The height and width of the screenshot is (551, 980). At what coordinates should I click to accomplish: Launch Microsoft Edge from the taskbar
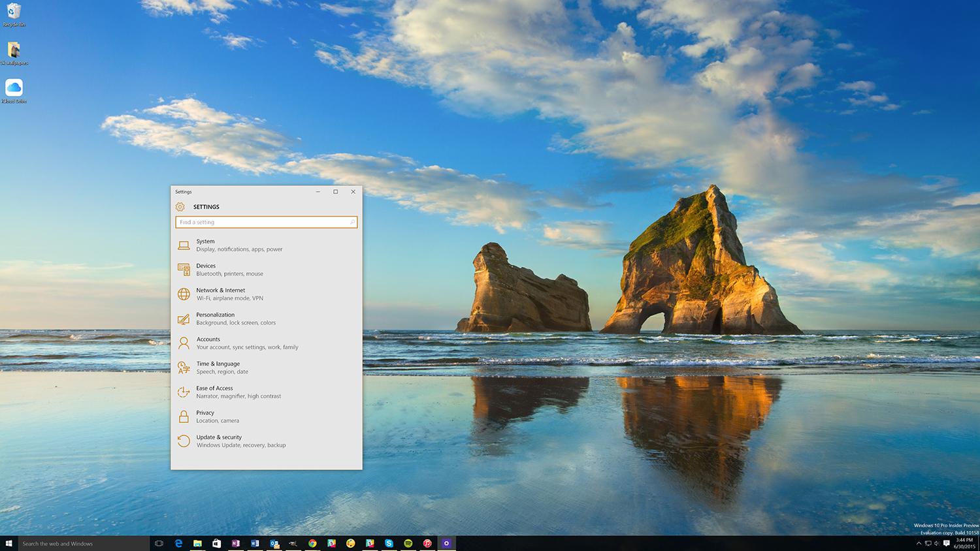[178, 543]
